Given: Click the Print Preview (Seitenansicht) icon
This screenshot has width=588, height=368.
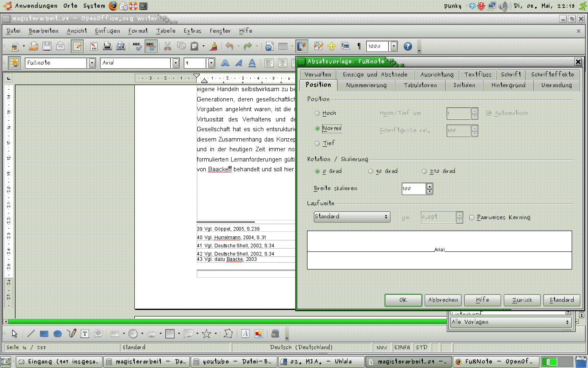Looking at the screenshot, I should (120, 47).
